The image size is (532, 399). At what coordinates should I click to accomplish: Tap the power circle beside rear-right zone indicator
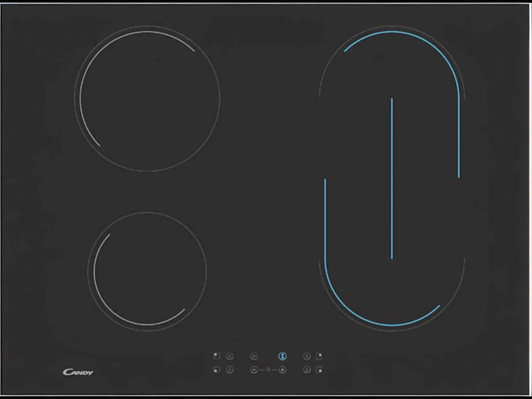tap(307, 356)
